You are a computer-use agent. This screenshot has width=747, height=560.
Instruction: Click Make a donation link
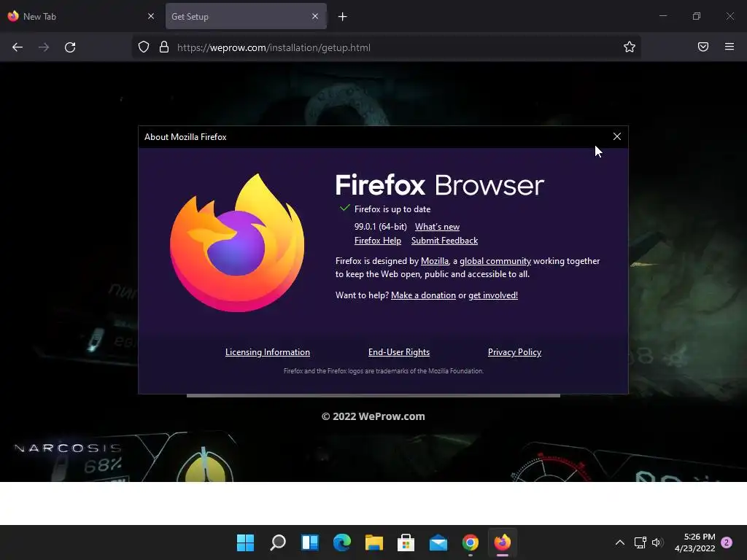click(424, 295)
